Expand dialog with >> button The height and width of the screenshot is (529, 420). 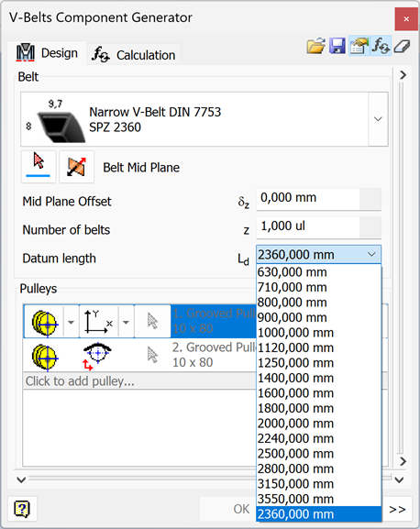[x=397, y=509]
